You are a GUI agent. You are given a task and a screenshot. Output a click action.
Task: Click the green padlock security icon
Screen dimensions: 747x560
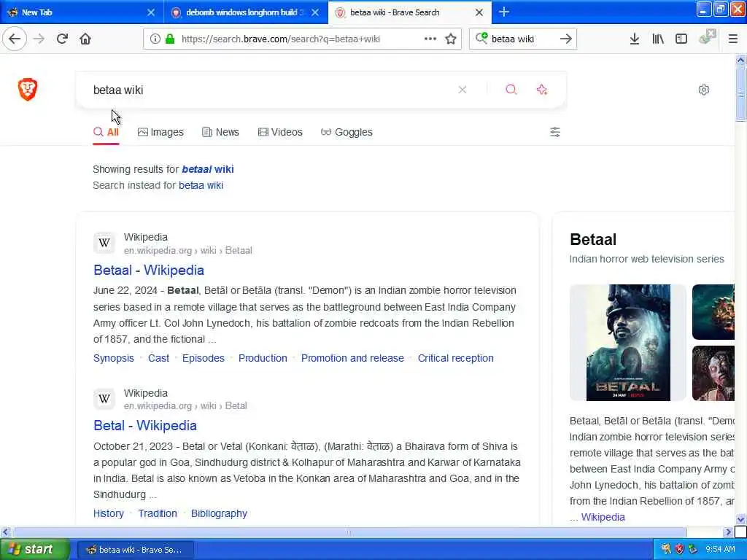point(170,39)
